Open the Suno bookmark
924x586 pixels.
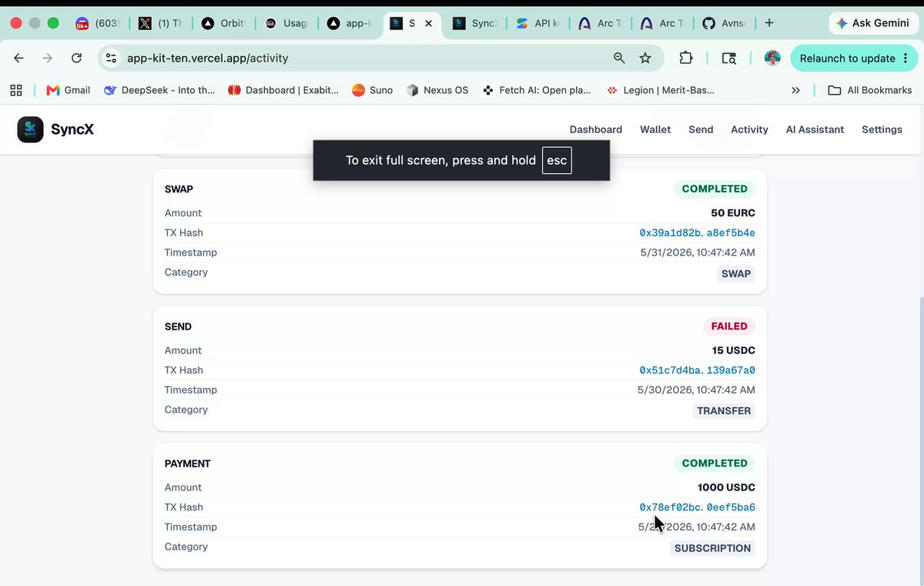pos(373,90)
